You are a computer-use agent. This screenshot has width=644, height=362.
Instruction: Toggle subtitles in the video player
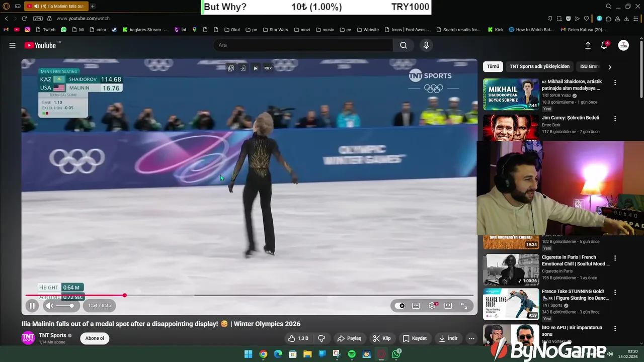[416, 305]
